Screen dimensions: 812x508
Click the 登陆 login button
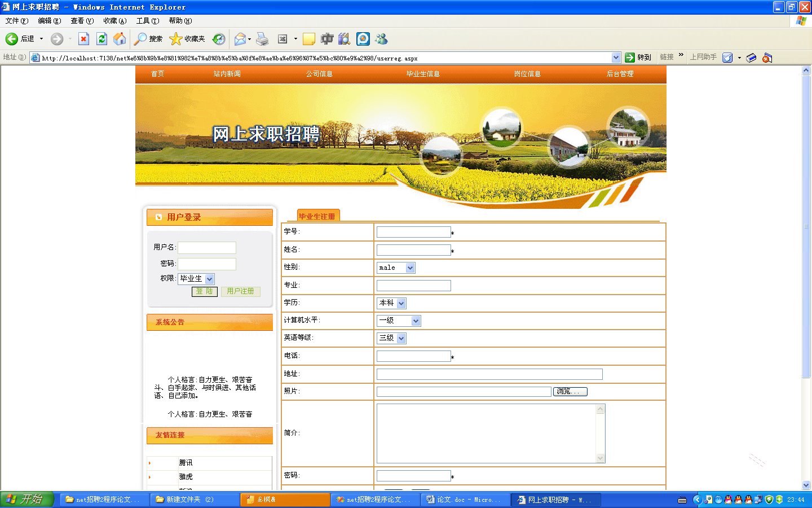204,291
